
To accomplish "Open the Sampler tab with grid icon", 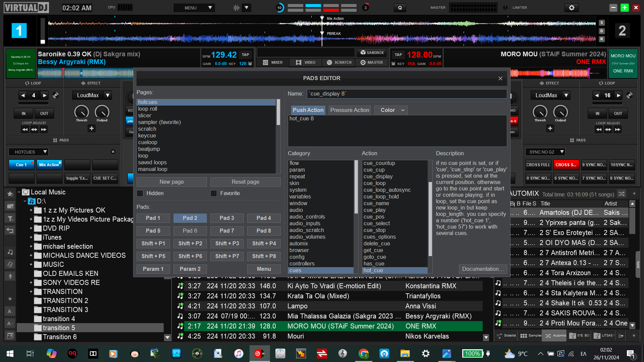I will coord(531,336).
